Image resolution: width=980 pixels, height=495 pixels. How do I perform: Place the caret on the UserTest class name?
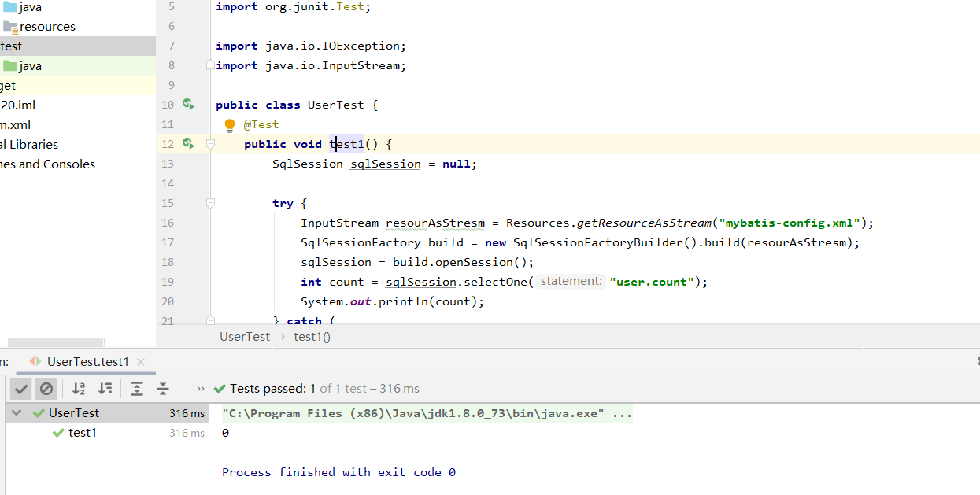coord(336,105)
